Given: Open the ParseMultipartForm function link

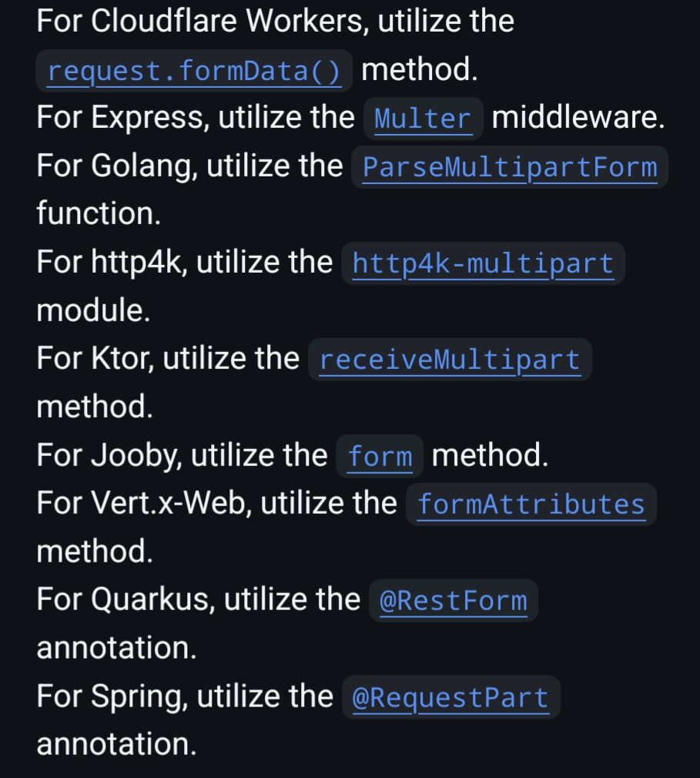Looking at the screenshot, I should pyautogui.click(x=509, y=168).
